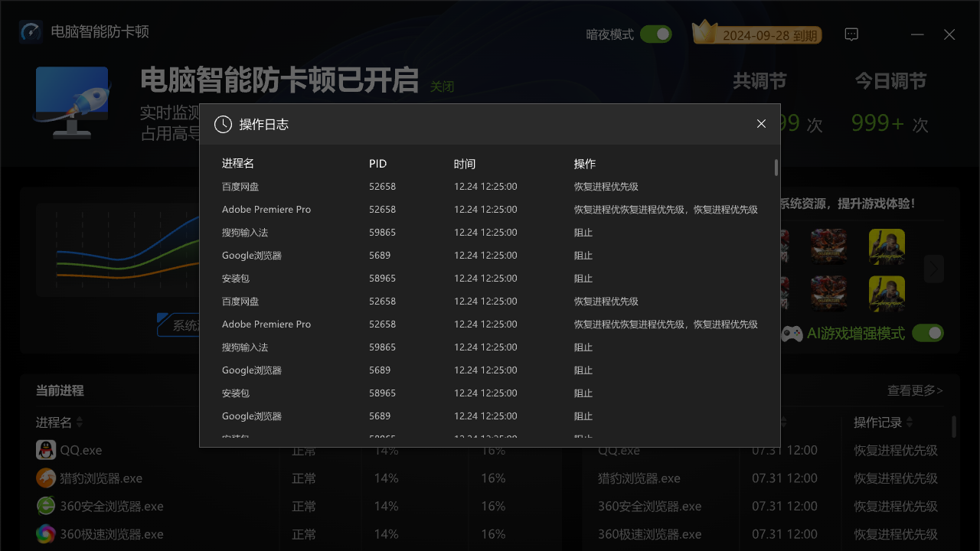Sort by the 操作记录 column arrows
This screenshot has width=980, height=551.
[910, 422]
